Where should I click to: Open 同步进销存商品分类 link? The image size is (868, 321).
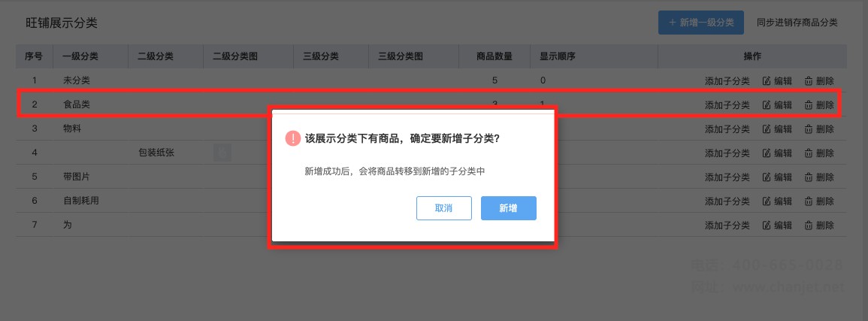pos(797,23)
